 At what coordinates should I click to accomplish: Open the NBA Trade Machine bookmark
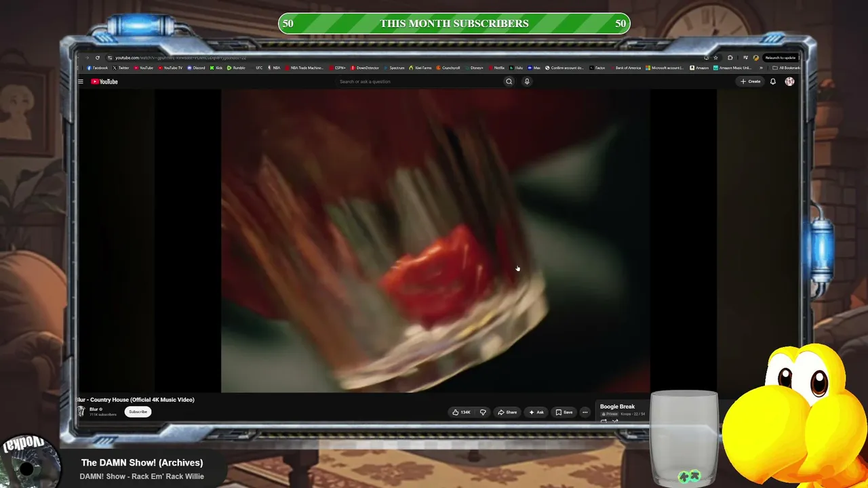click(x=304, y=68)
